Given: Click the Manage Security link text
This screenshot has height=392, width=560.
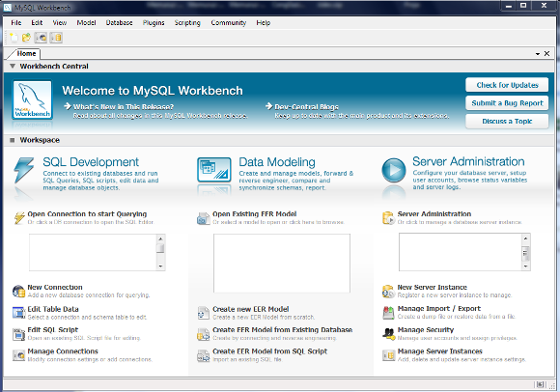Looking at the screenshot, I should (426, 330).
